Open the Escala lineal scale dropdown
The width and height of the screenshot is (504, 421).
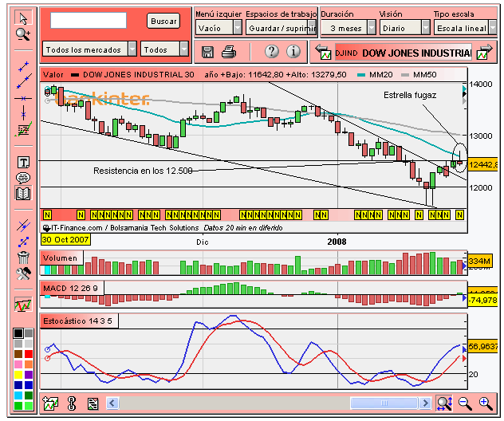[x=465, y=28]
